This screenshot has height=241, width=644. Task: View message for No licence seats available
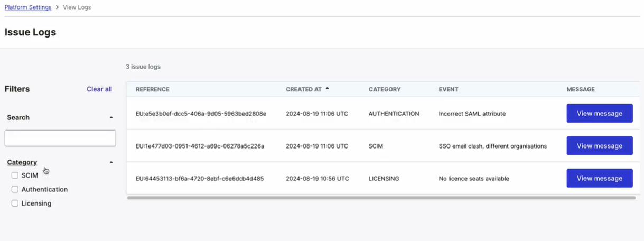point(600,178)
